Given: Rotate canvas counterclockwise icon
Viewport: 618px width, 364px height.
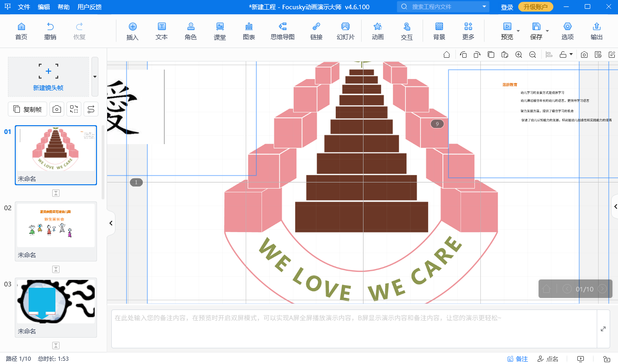Looking at the screenshot, I should click(463, 55).
